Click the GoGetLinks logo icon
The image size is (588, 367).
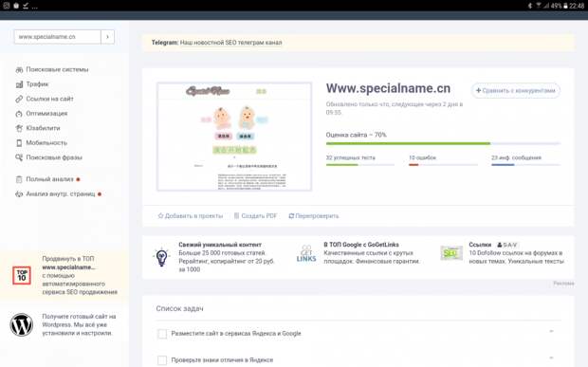tap(306, 254)
